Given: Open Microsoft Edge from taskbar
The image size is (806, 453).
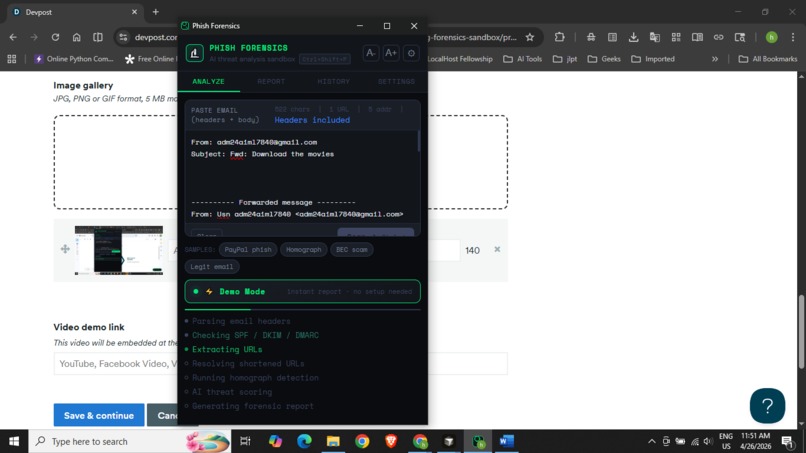Looking at the screenshot, I should point(304,441).
